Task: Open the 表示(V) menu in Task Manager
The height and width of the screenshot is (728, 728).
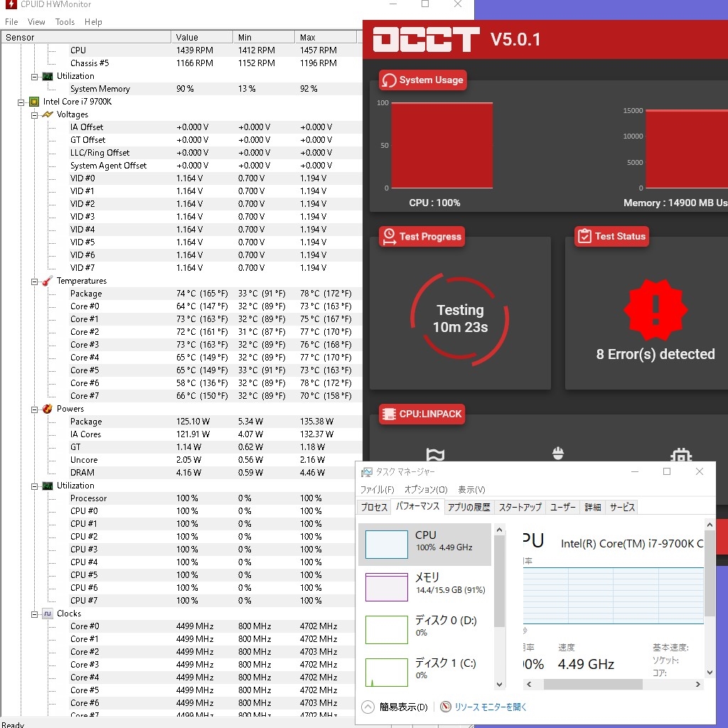Action: coord(471,489)
